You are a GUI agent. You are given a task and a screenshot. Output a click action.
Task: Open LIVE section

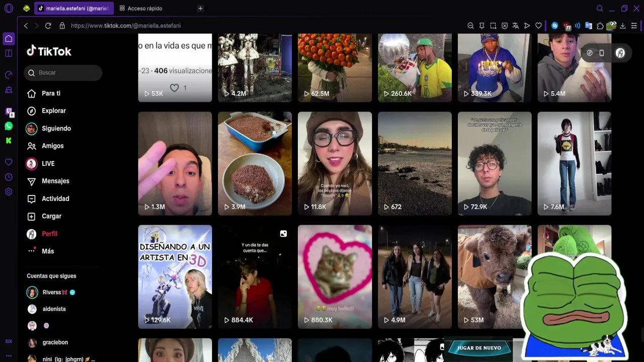(x=48, y=163)
